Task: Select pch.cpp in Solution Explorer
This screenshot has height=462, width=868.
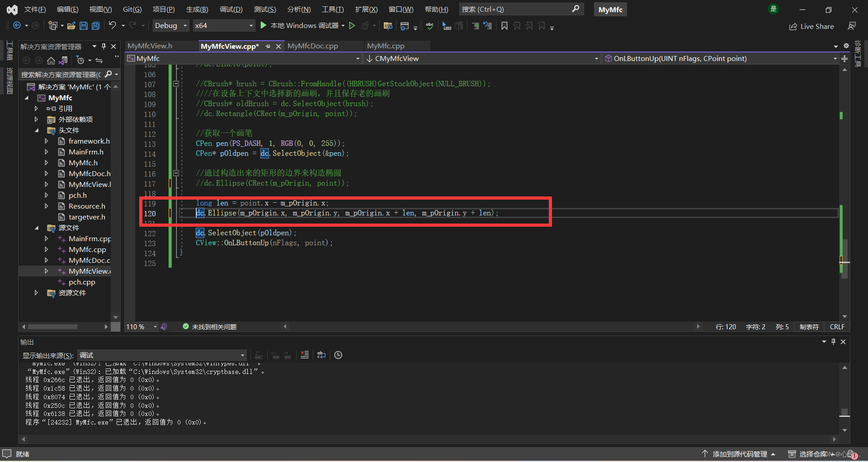Action: pyautogui.click(x=82, y=282)
